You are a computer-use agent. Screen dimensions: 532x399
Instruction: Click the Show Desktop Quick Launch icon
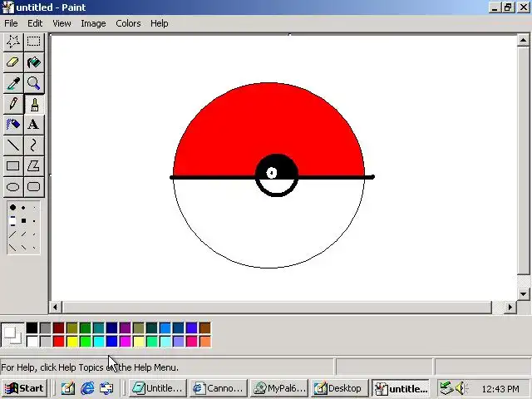tap(68, 388)
